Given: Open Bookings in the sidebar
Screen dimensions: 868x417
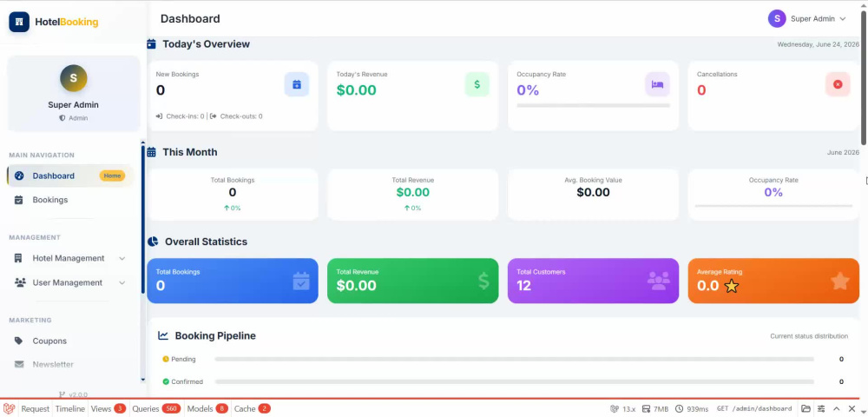Looking at the screenshot, I should (x=70, y=200).
